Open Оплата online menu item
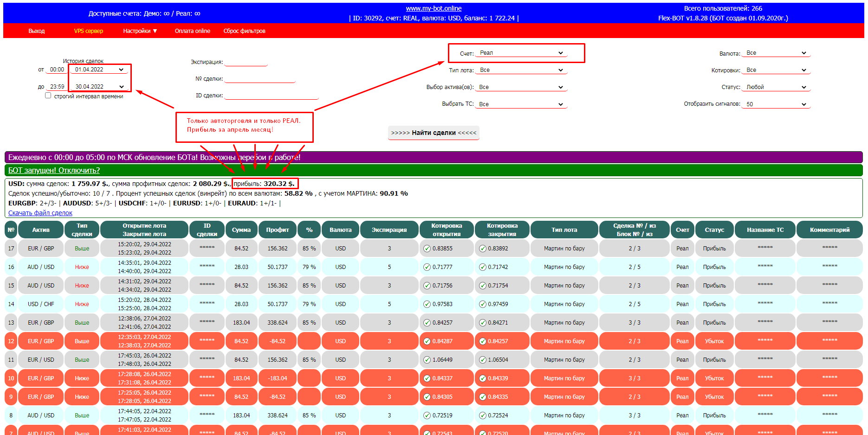 click(193, 31)
